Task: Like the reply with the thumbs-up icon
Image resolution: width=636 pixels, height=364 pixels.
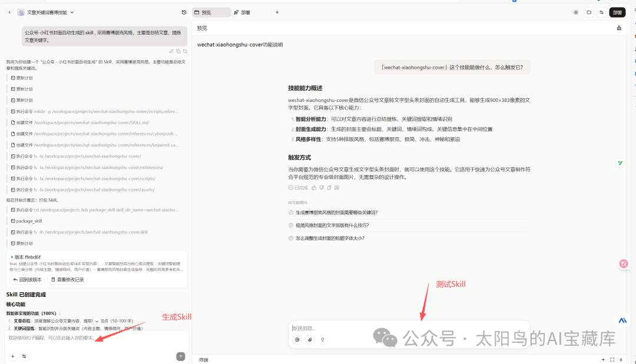Action: coord(314,188)
